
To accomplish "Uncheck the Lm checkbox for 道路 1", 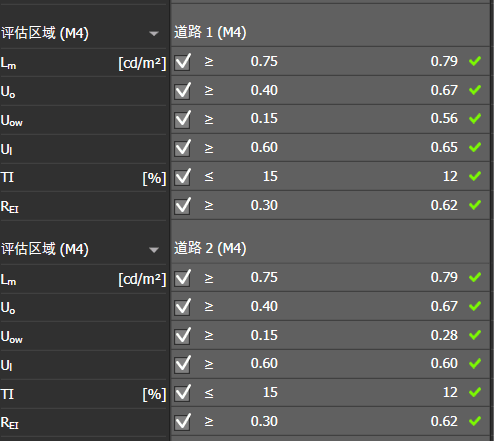I will coord(182,62).
